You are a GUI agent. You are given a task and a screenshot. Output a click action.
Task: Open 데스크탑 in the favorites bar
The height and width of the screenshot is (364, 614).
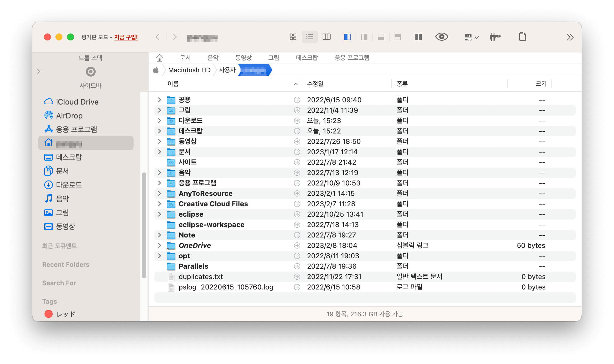pyautogui.click(x=307, y=58)
